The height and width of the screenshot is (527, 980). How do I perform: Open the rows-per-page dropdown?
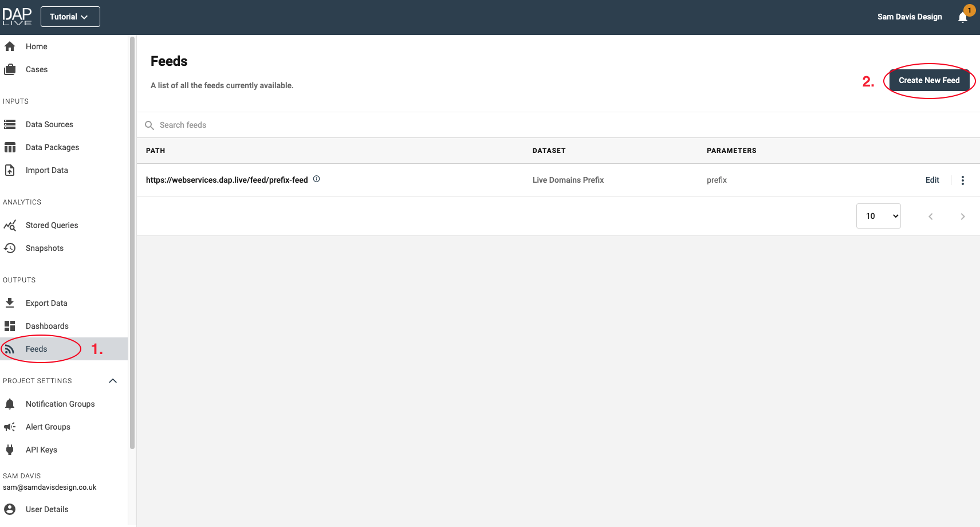(879, 216)
